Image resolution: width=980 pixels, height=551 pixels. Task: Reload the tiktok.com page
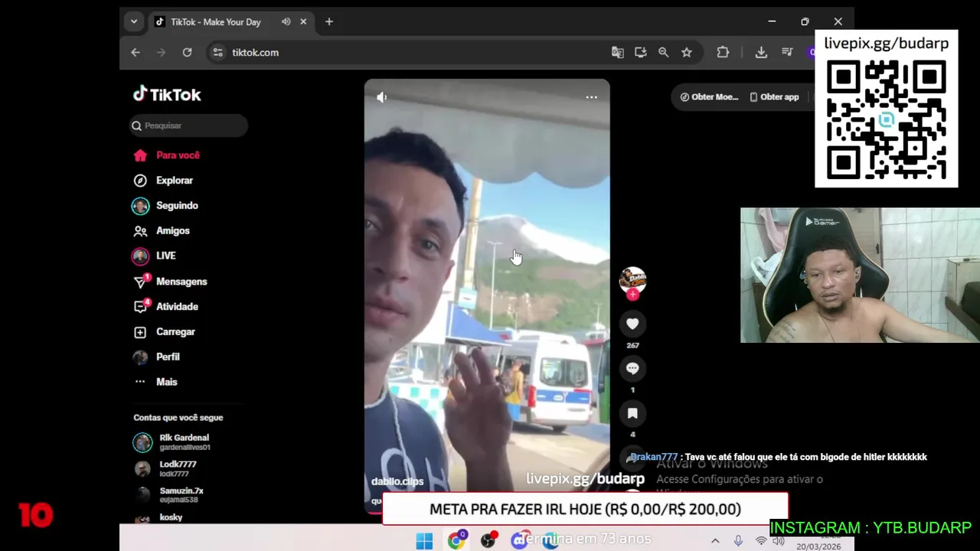(187, 52)
